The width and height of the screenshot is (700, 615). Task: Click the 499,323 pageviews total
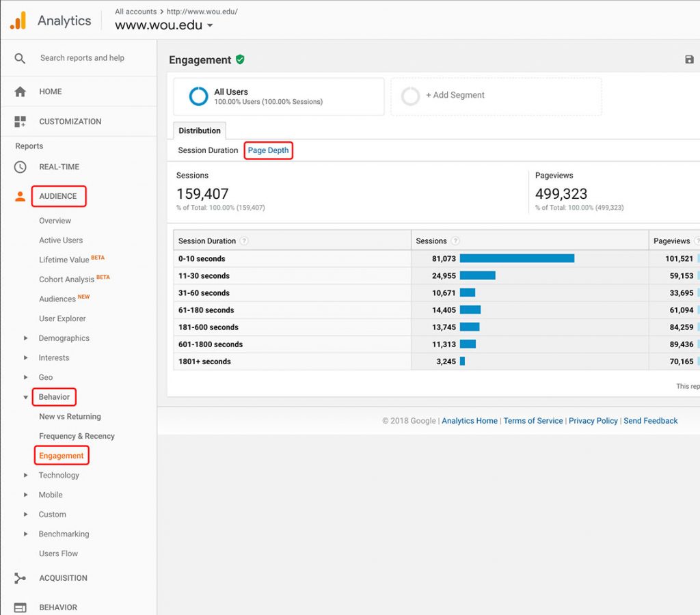[561, 193]
